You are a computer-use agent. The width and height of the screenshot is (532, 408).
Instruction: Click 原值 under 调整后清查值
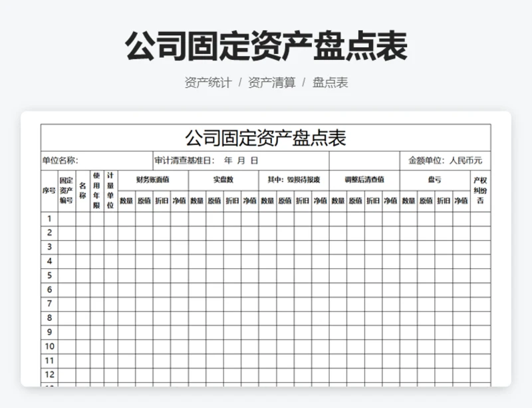(x=356, y=201)
